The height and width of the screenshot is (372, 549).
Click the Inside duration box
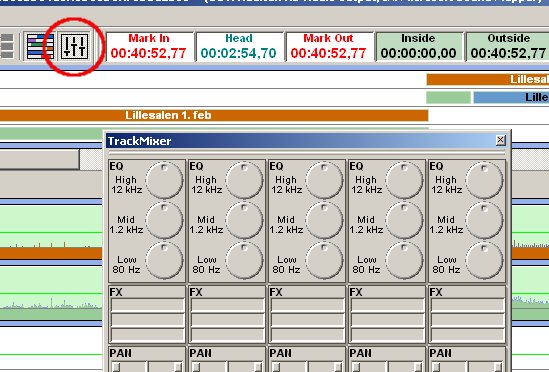point(419,46)
